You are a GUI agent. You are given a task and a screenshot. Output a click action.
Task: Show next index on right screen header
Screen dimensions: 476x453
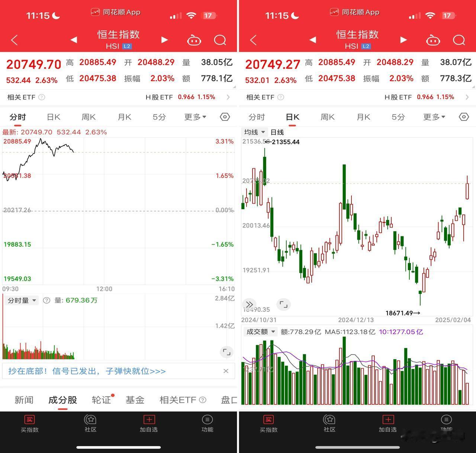[x=403, y=40]
